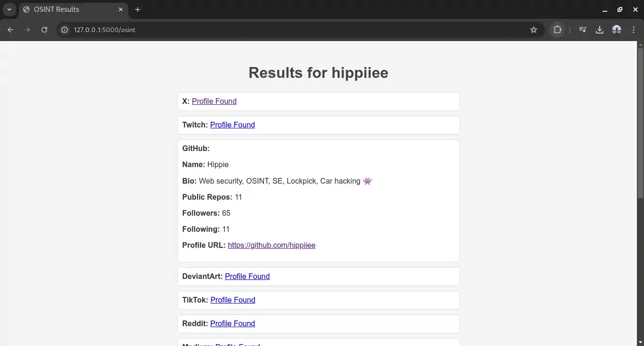Click the 'Twitch:' label
644x346 pixels.
(x=195, y=125)
